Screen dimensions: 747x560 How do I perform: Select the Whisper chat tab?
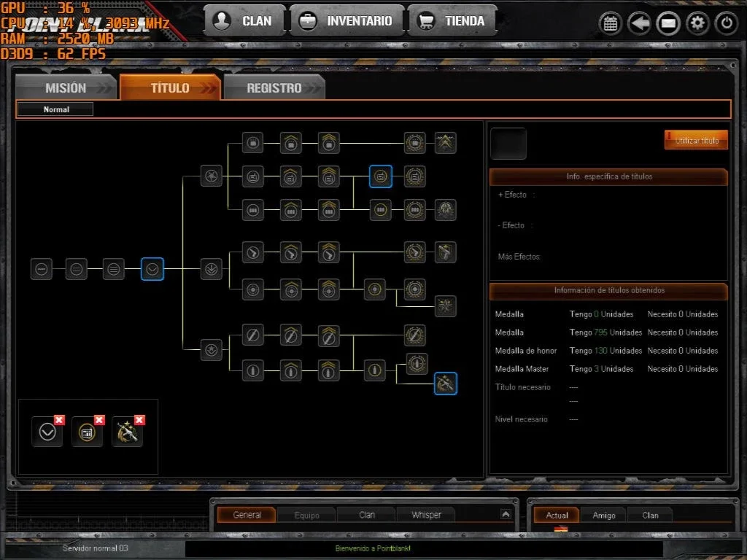tap(426, 515)
